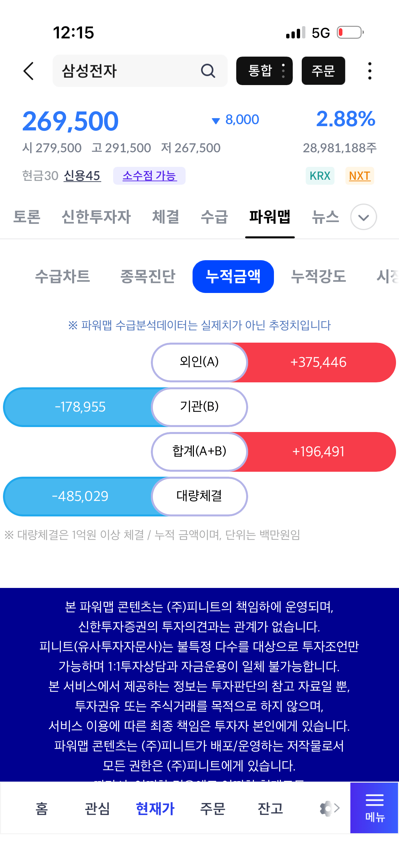Tap the search magnifier icon

208,71
